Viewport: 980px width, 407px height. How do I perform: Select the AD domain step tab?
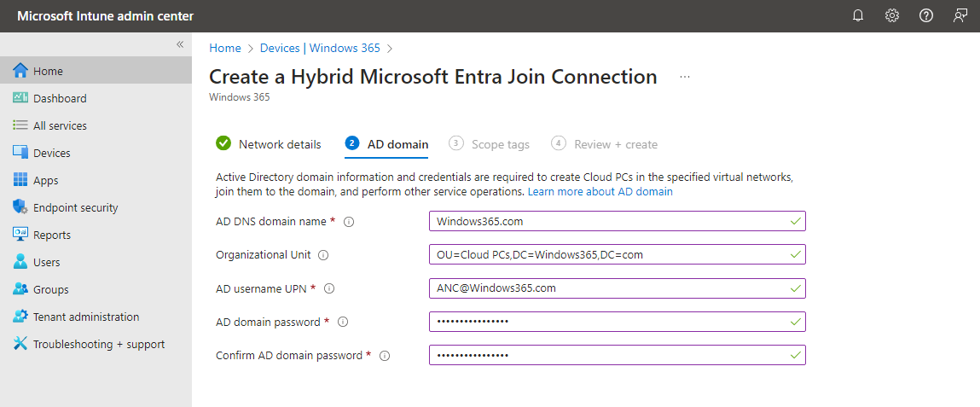386,144
